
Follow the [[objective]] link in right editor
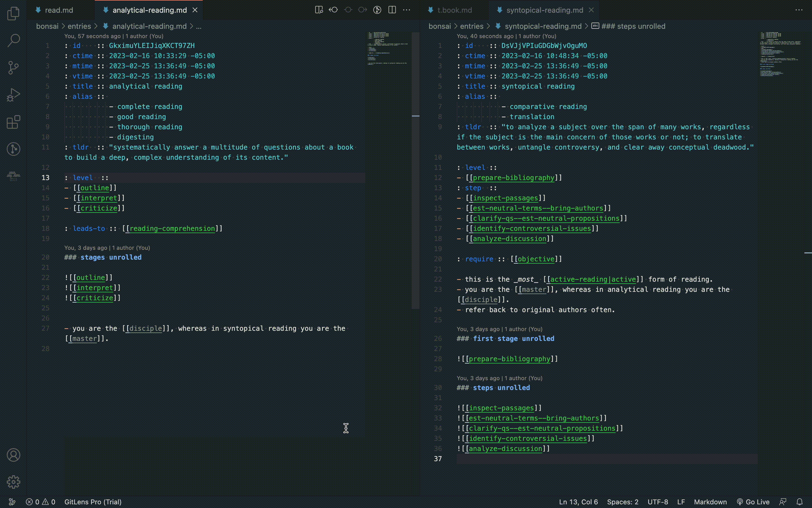click(x=536, y=259)
